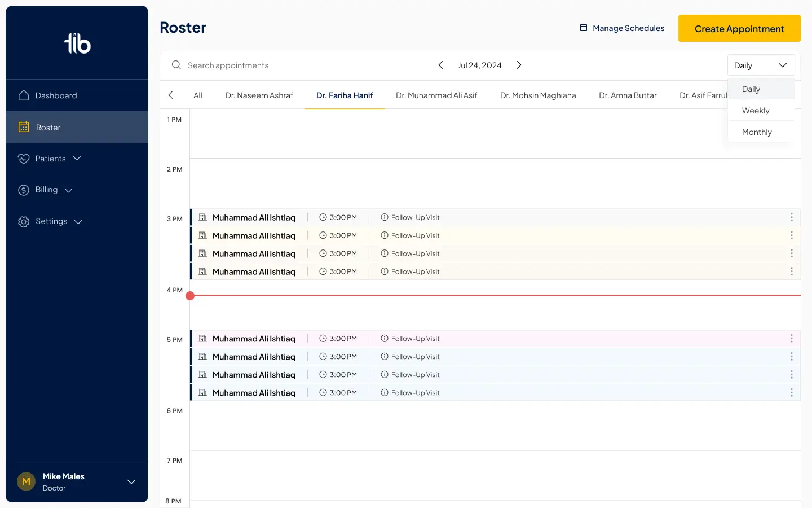Switch to the All doctors tab

point(198,95)
